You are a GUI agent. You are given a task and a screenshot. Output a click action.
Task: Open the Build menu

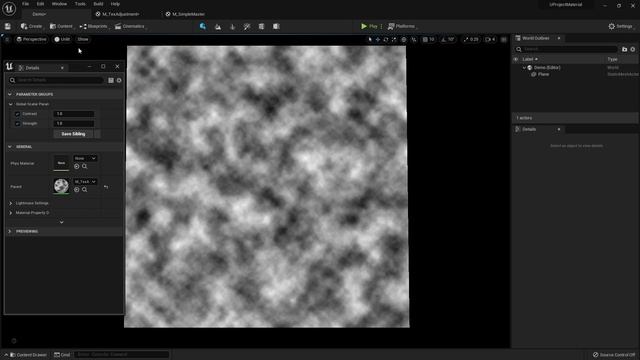click(x=98, y=4)
